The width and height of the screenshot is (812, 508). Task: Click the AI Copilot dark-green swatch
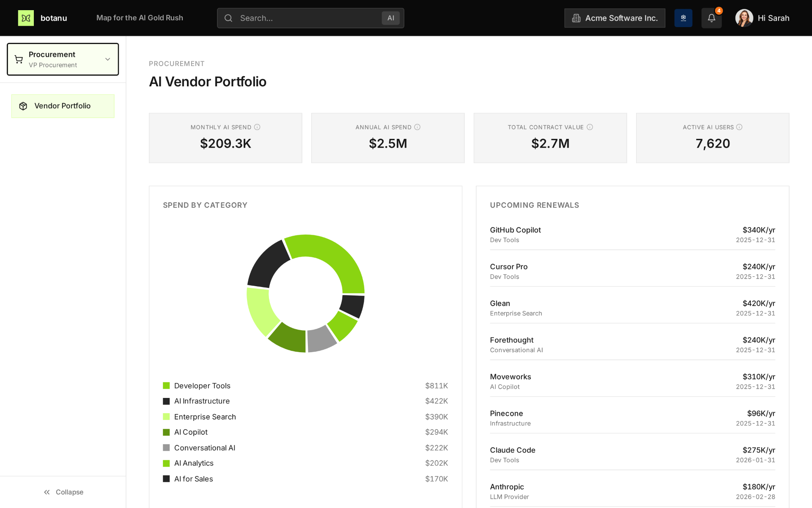[x=166, y=432]
